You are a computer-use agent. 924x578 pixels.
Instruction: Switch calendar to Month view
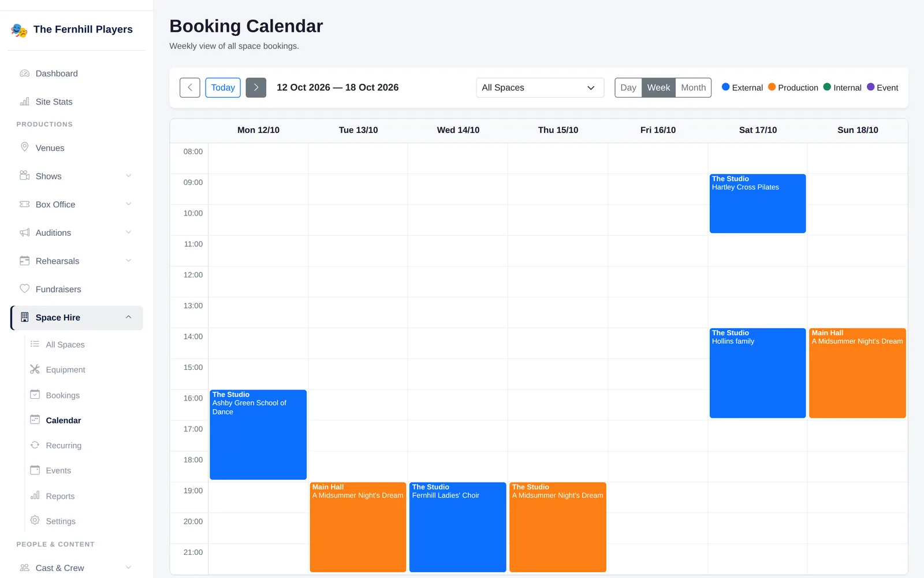pos(694,88)
